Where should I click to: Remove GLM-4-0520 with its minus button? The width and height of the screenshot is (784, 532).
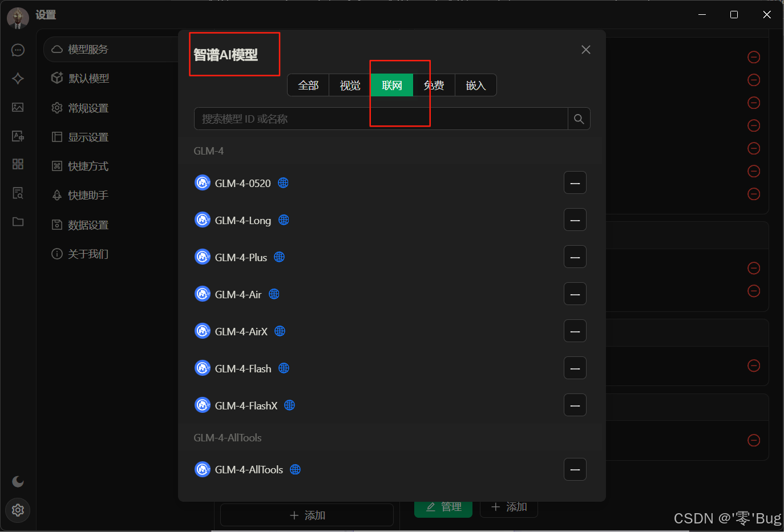(x=575, y=183)
